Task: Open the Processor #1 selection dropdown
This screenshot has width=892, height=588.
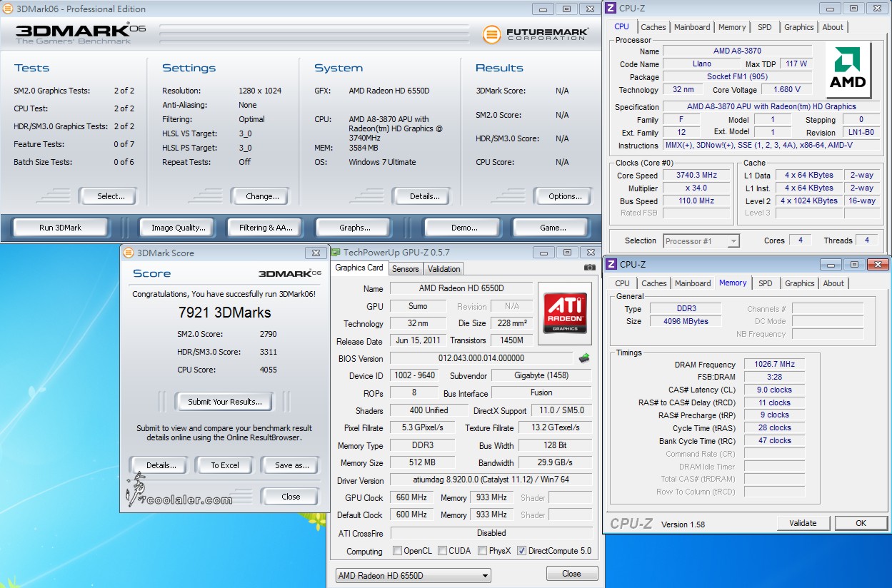Action: [x=701, y=241]
